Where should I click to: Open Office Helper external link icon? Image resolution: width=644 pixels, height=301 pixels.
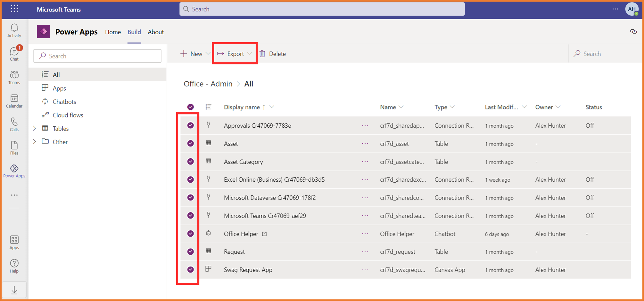tap(264, 234)
